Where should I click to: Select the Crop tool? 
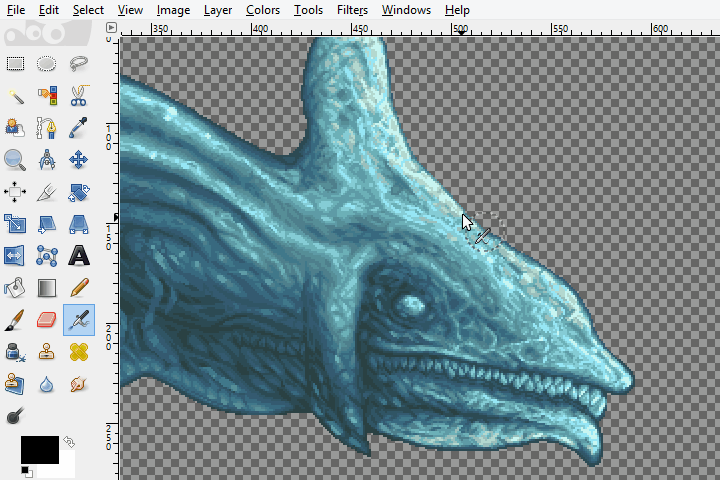point(47,192)
